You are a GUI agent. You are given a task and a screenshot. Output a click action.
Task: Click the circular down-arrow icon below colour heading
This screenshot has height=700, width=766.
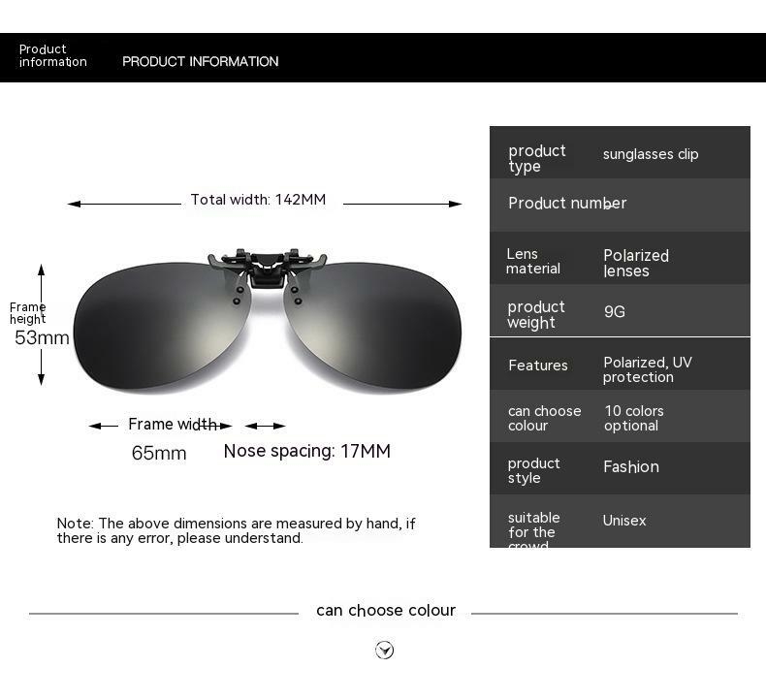385,650
